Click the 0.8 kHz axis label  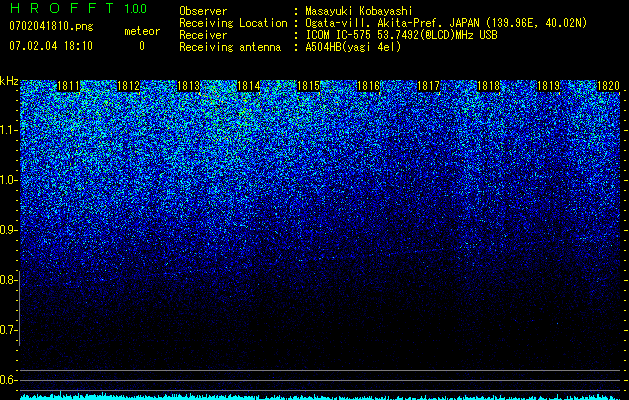[7, 280]
